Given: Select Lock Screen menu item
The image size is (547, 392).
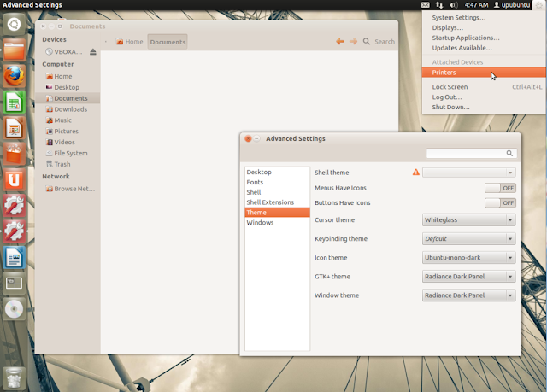Looking at the screenshot, I should click(484, 87).
